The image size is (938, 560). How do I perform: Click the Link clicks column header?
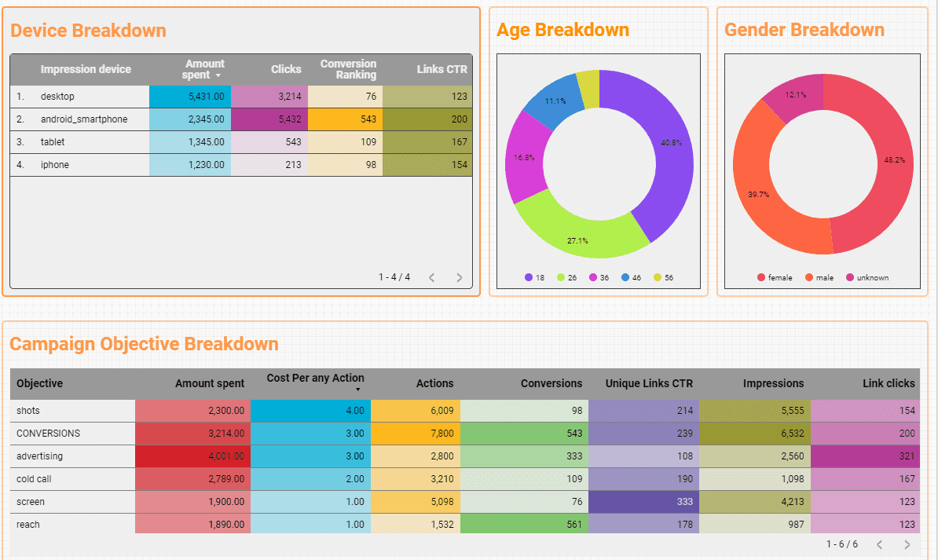coord(889,383)
